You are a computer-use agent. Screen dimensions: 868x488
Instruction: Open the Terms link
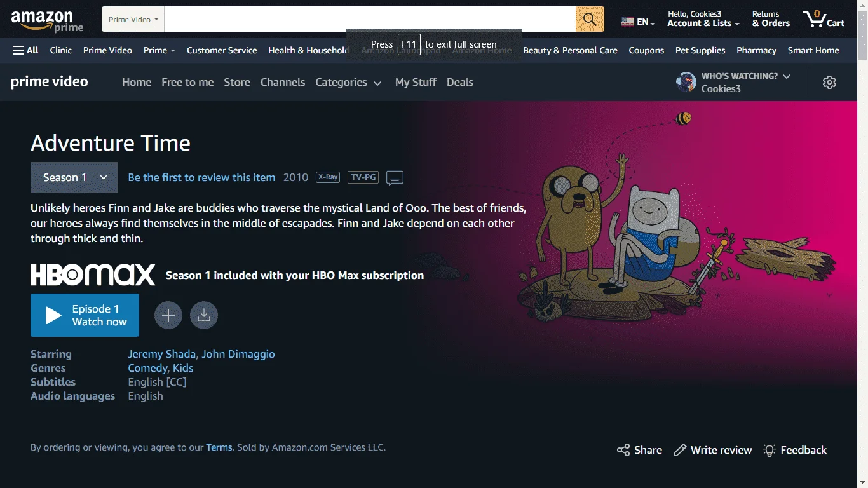[x=219, y=447]
